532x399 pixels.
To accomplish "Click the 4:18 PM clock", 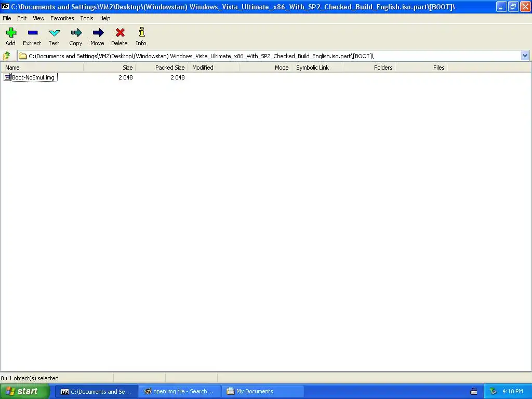I will pyautogui.click(x=512, y=391).
